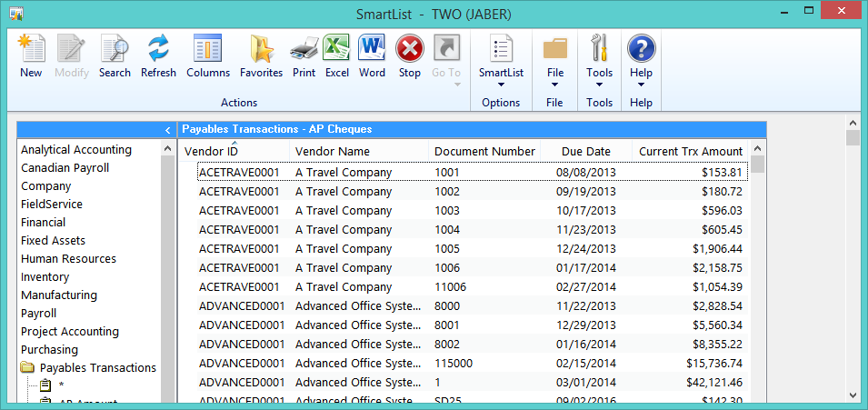Select Company in the tree
Screen dimensions: 868x410
click(x=46, y=186)
